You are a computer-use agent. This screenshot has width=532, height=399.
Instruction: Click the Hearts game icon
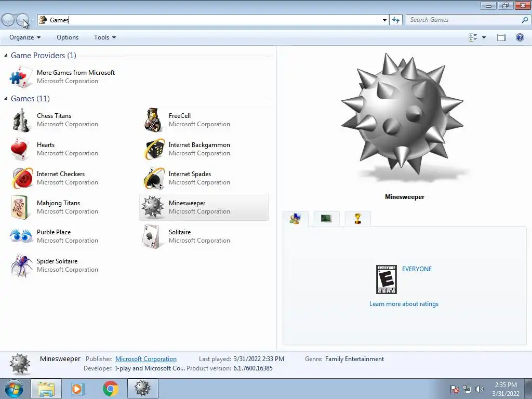(x=19, y=149)
